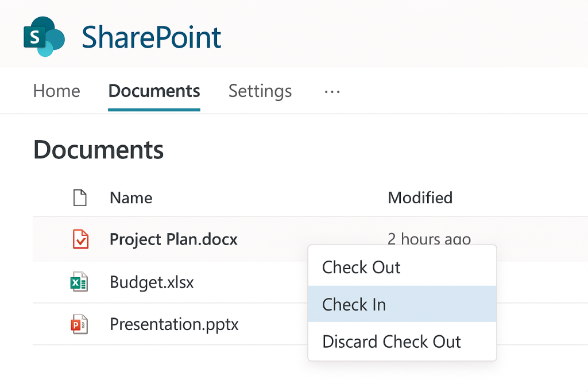588x392 pixels.
Task: Select Check In from the context menu
Action: 354,304
